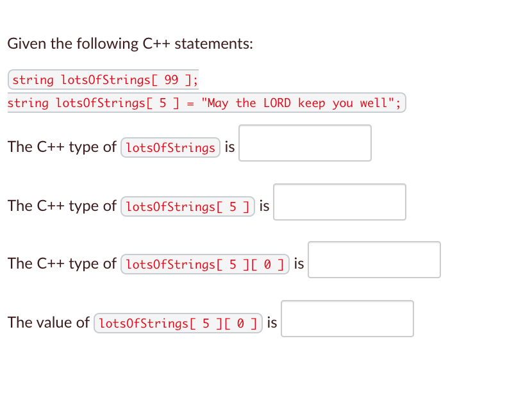Click the semicolon ending the first statement
Viewport: 532px width, 418px height.
coord(194,79)
